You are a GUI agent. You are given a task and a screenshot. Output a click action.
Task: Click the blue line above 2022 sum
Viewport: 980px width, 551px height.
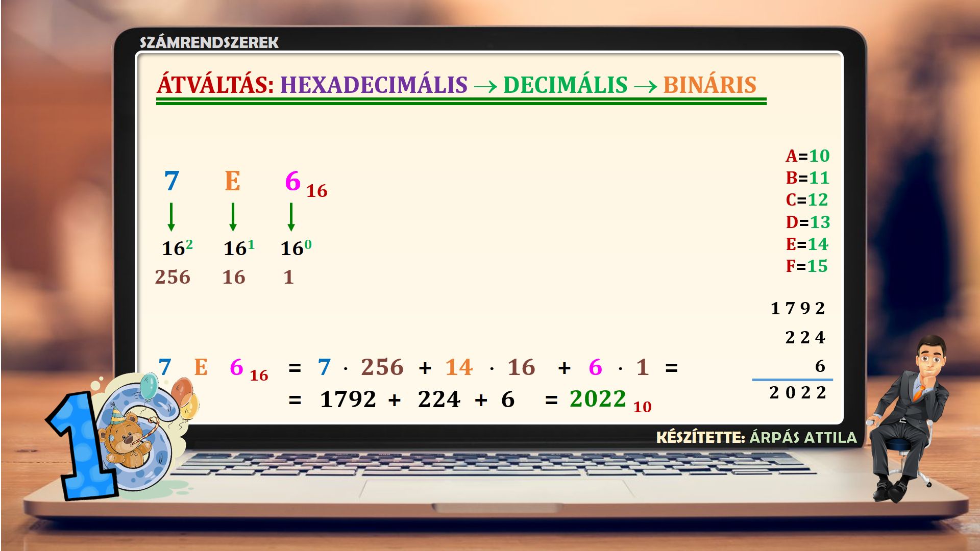click(792, 380)
